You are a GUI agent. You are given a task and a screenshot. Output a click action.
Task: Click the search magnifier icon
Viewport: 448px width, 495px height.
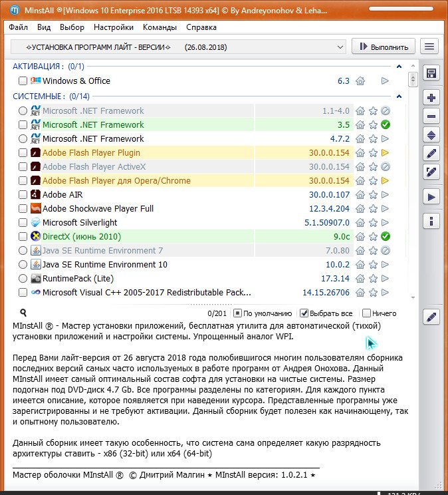[x=23, y=313]
